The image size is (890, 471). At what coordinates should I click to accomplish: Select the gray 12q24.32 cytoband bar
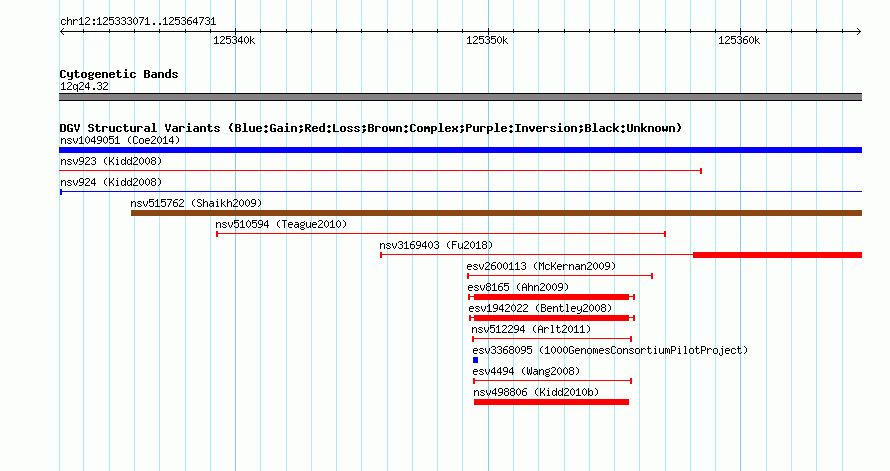(x=460, y=97)
